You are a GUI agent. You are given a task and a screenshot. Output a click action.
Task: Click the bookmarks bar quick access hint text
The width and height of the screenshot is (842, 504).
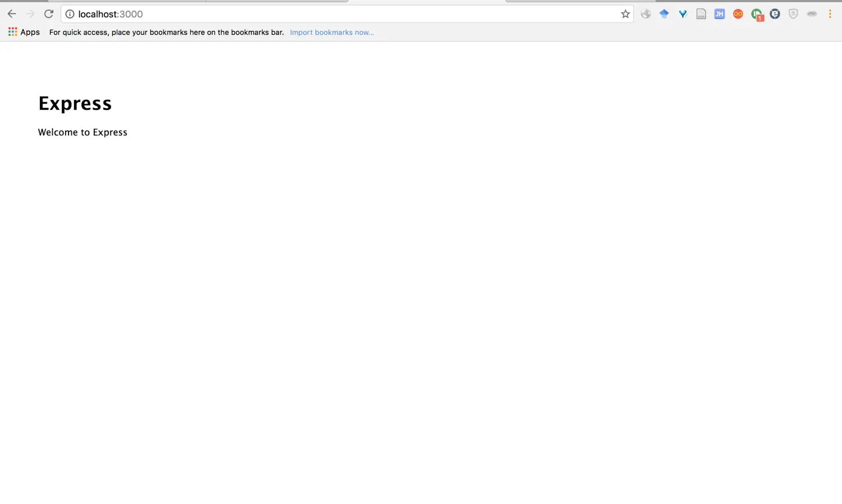167,33
